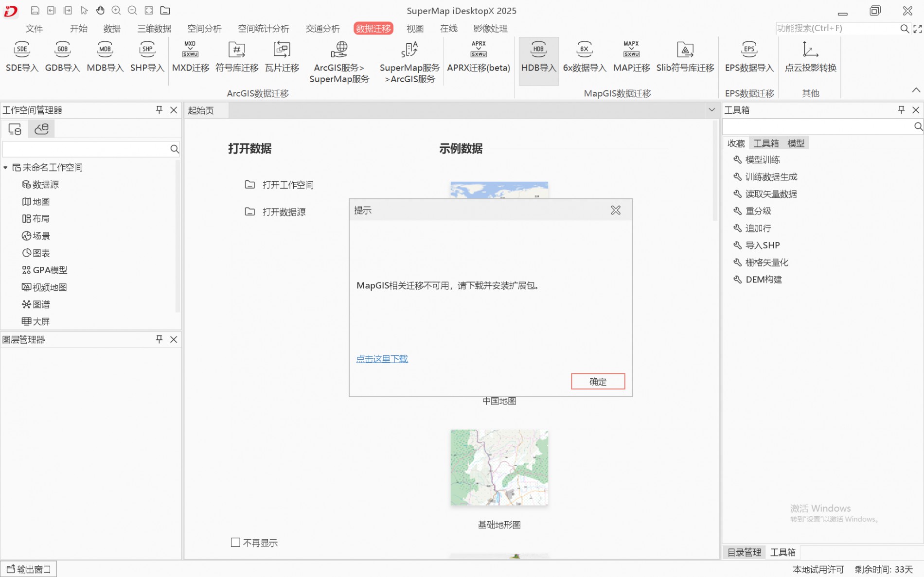Image resolution: width=924 pixels, height=577 pixels.
Task: Toggle pin on the 工具箱 panel
Action: pyautogui.click(x=901, y=110)
